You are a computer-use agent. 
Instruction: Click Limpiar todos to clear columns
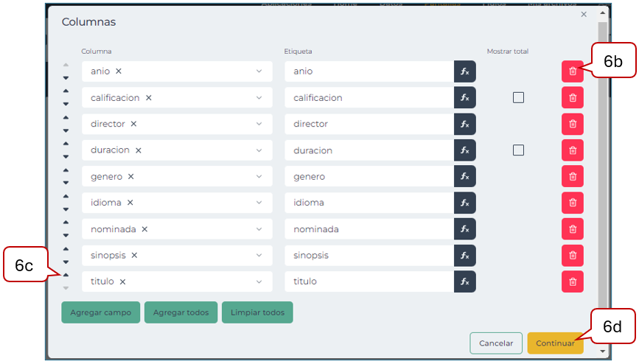257,312
